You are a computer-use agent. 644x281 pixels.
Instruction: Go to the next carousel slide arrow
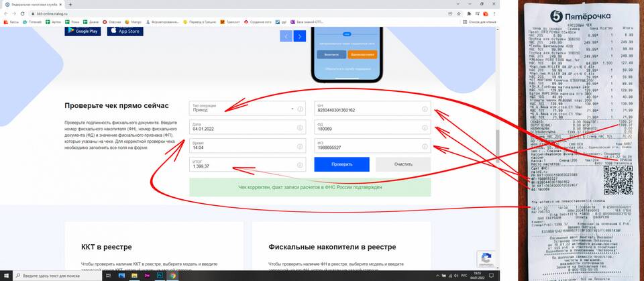pos(300,36)
